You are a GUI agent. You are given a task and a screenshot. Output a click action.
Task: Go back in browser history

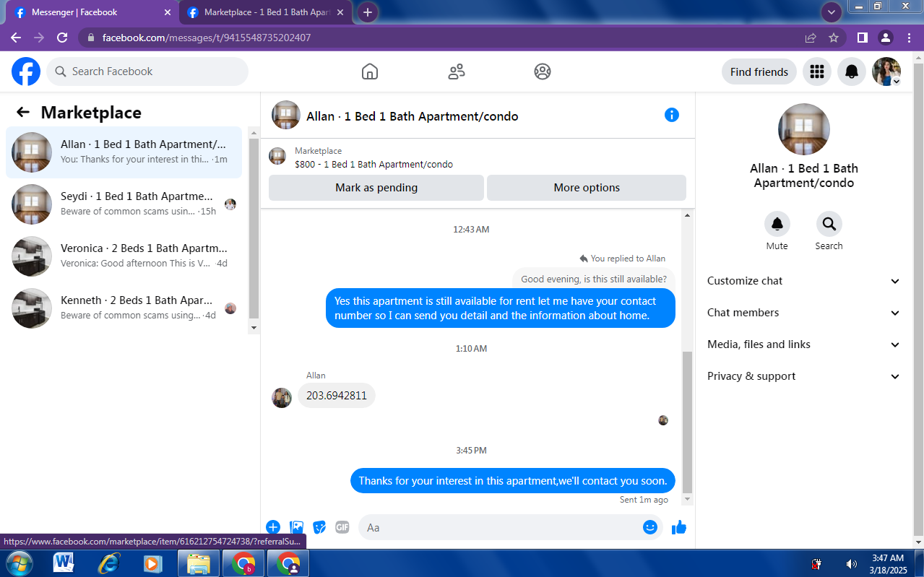coord(16,38)
